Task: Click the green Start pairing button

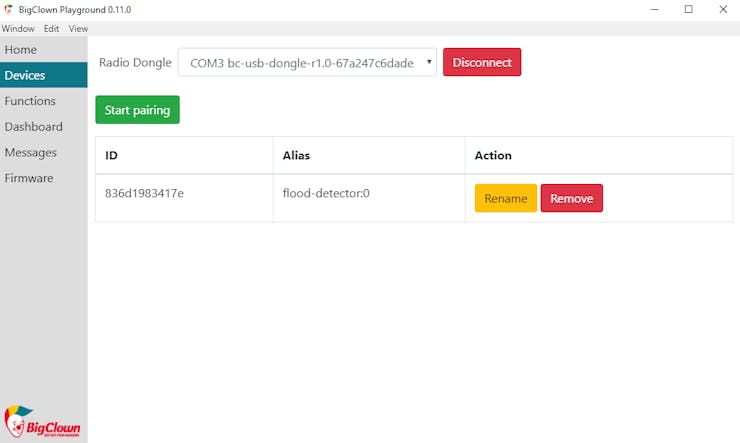Action: (137, 110)
